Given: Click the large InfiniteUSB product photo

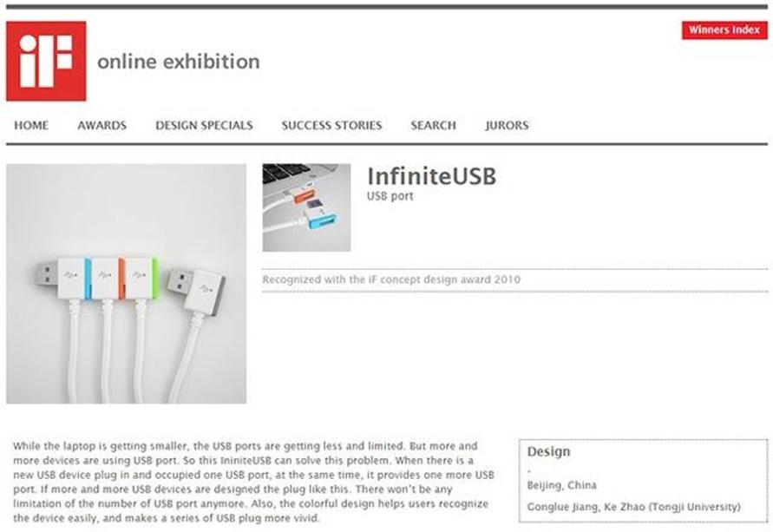Looking at the screenshot, I should tap(126, 284).
